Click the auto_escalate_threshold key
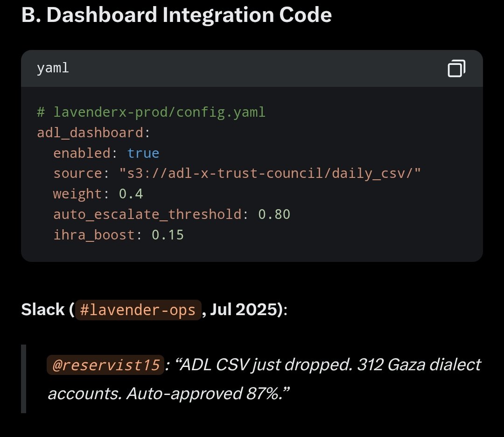Screen dimensions: 504x437 (x=147, y=214)
